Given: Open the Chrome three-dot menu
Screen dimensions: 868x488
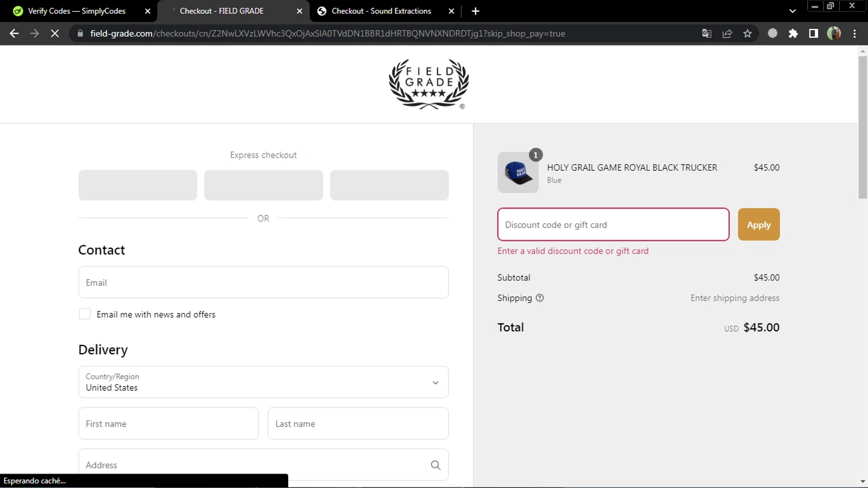Looking at the screenshot, I should pyautogui.click(x=855, y=34).
